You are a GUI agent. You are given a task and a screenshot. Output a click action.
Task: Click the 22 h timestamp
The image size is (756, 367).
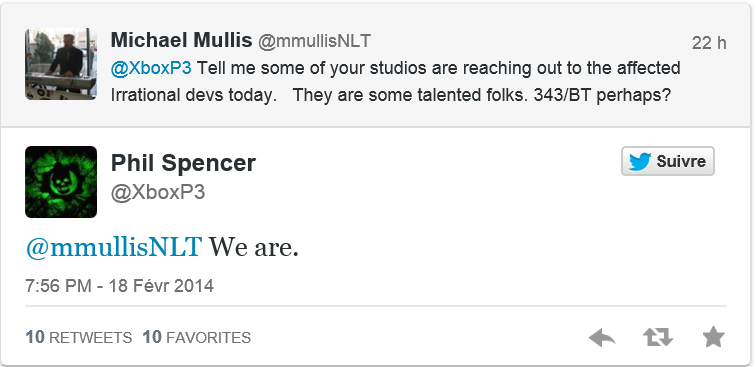point(709,43)
